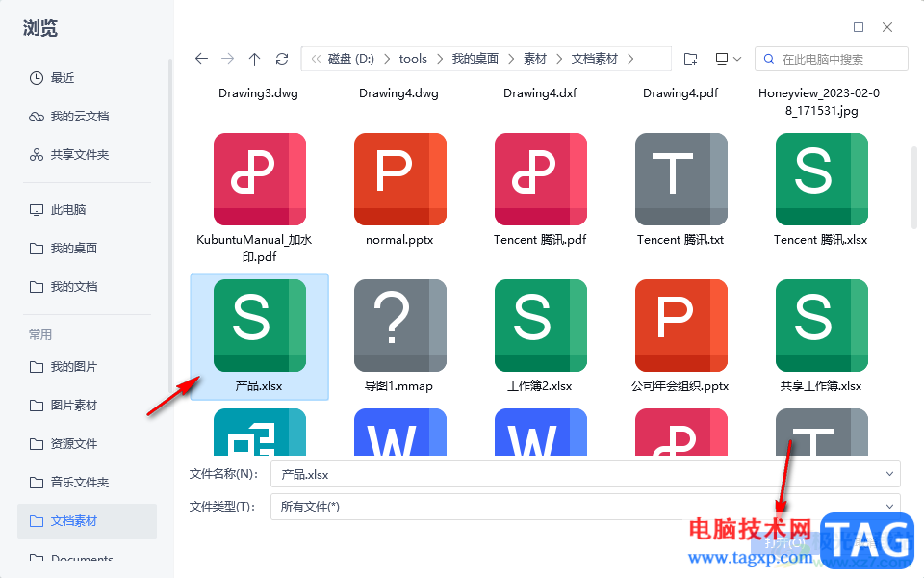924x578 pixels.
Task: Maximize the browse dialog window
Action: [859, 27]
